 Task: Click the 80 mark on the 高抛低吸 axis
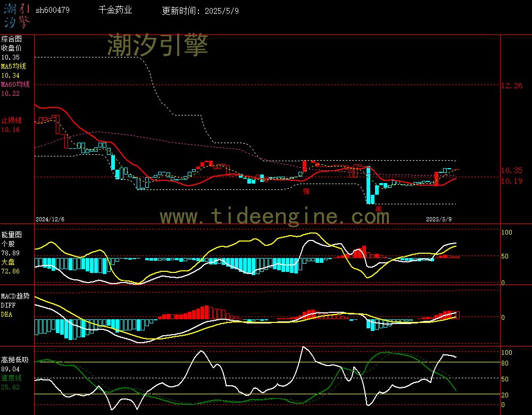pyautogui.click(x=505, y=363)
